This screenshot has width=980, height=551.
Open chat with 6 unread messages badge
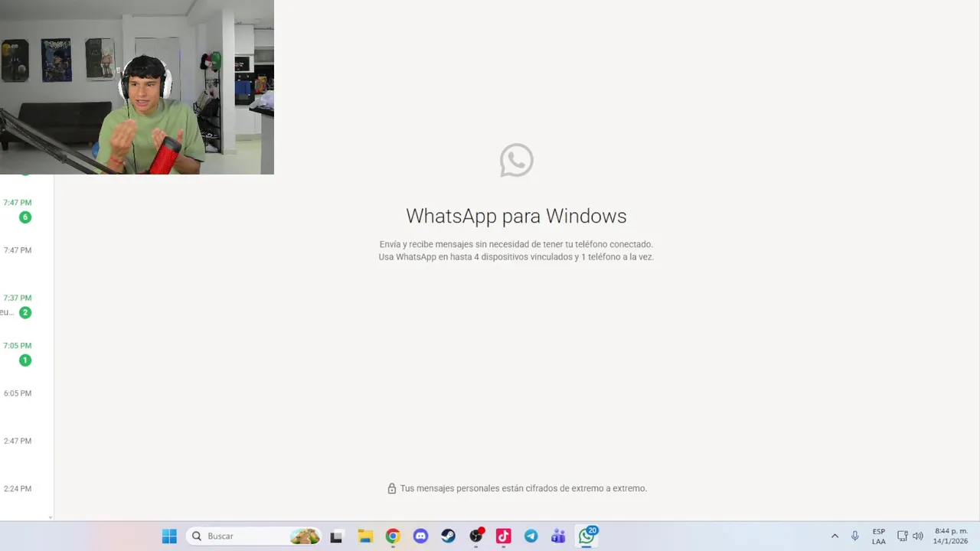click(x=25, y=217)
